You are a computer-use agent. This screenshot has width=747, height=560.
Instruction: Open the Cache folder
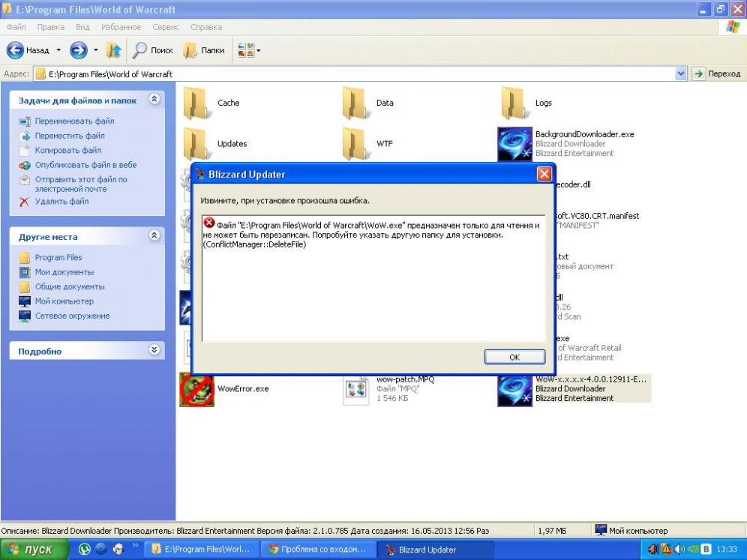pos(196,103)
